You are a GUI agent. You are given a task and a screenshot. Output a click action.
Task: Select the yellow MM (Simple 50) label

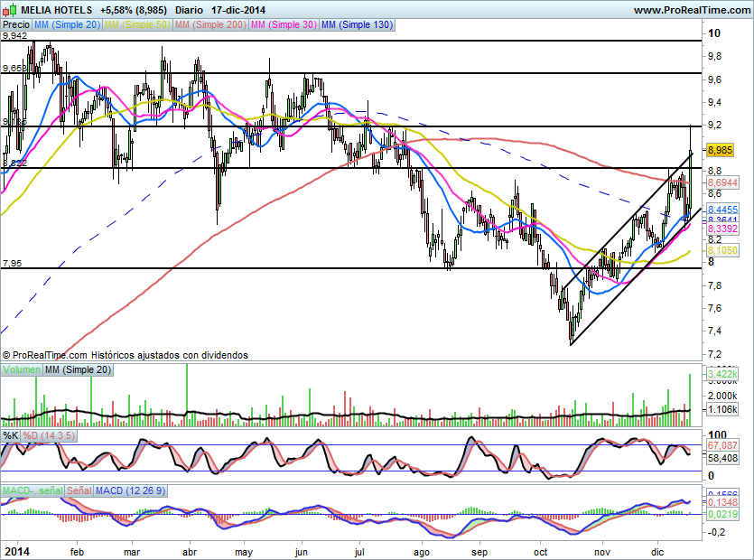pyautogui.click(x=137, y=24)
